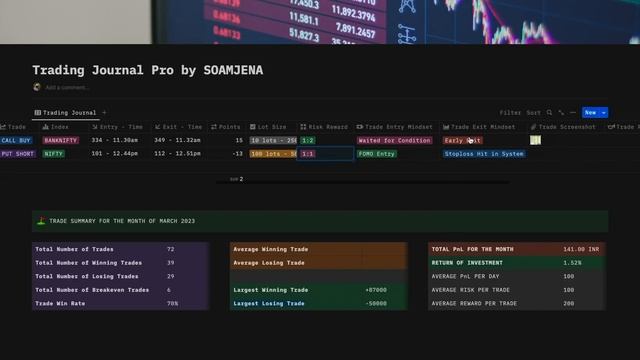Click the points value 15

point(239,140)
